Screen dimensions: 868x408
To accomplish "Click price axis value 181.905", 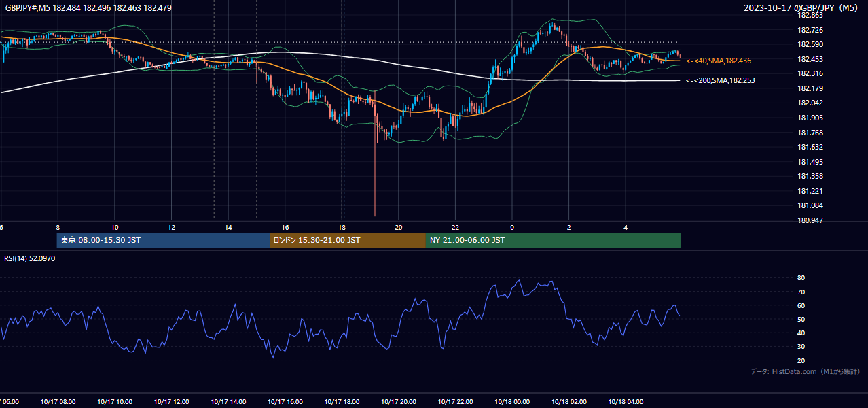I will point(810,118).
